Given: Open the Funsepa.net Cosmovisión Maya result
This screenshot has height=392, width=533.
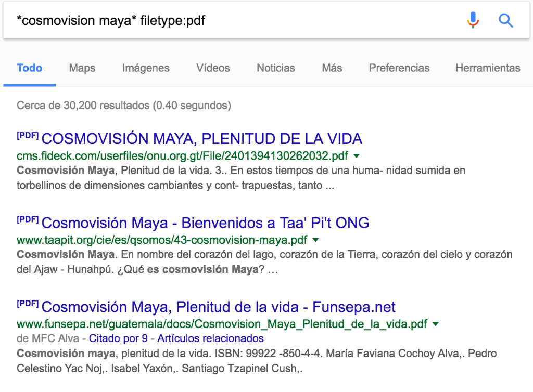Looking at the screenshot, I should [218, 307].
